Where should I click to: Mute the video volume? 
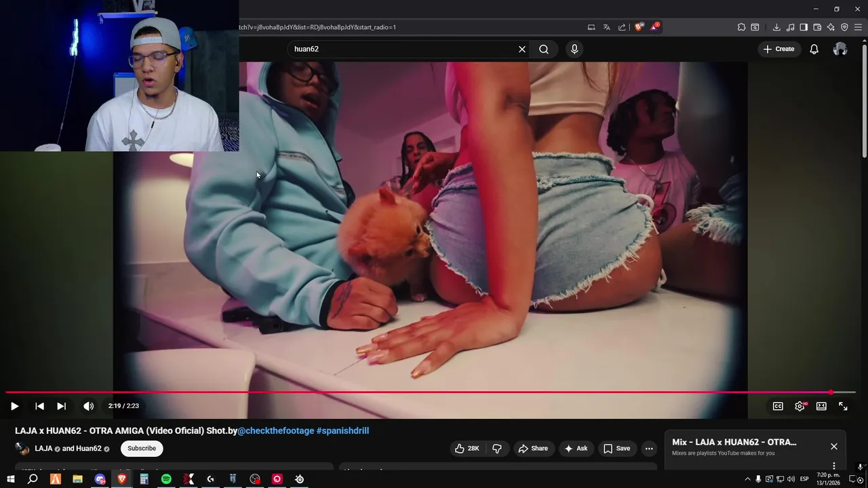tap(88, 406)
